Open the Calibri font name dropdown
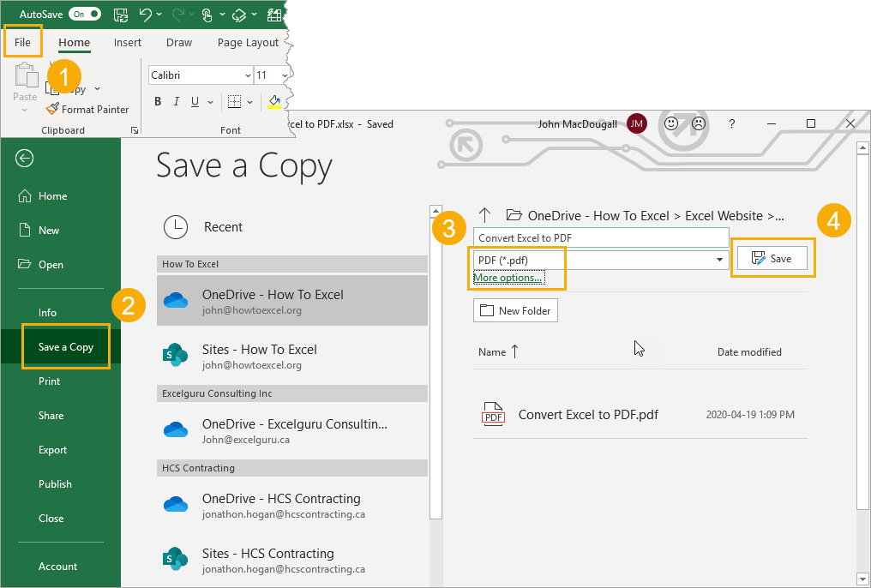The height and width of the screenshot is (588, 871). pos(248,75)
